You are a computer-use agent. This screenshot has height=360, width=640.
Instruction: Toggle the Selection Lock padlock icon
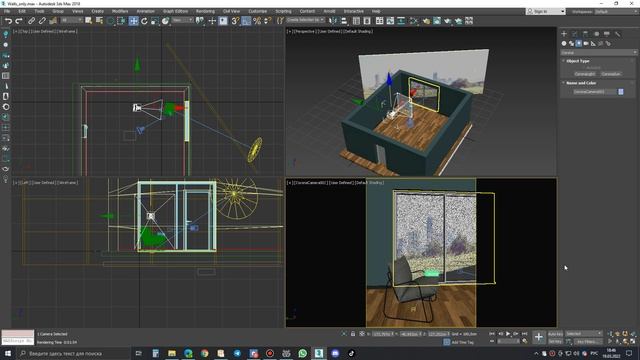click(353, 334)
